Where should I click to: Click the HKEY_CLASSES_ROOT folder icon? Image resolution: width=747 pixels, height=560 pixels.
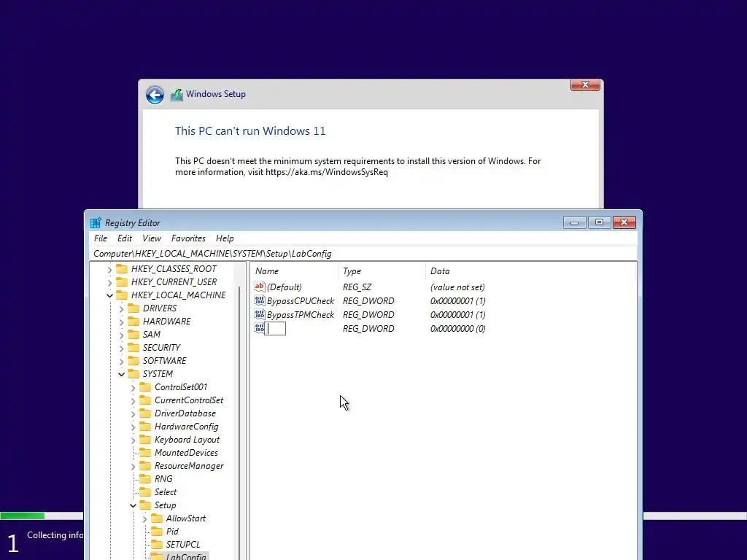[x=122, y=268]
